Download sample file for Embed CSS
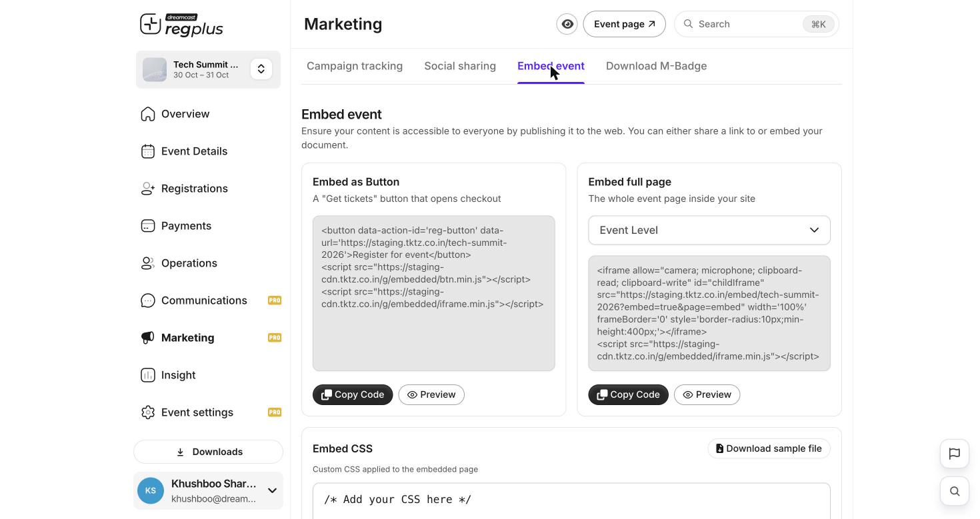 click(x=769, y=448)
